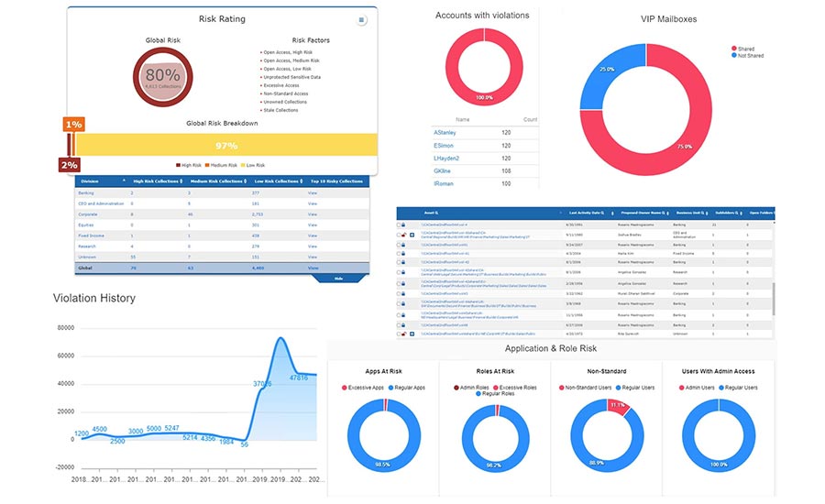Click the blue plus icon in second asset row
Viewport: 825px width, 504px height.
point(412,236)
